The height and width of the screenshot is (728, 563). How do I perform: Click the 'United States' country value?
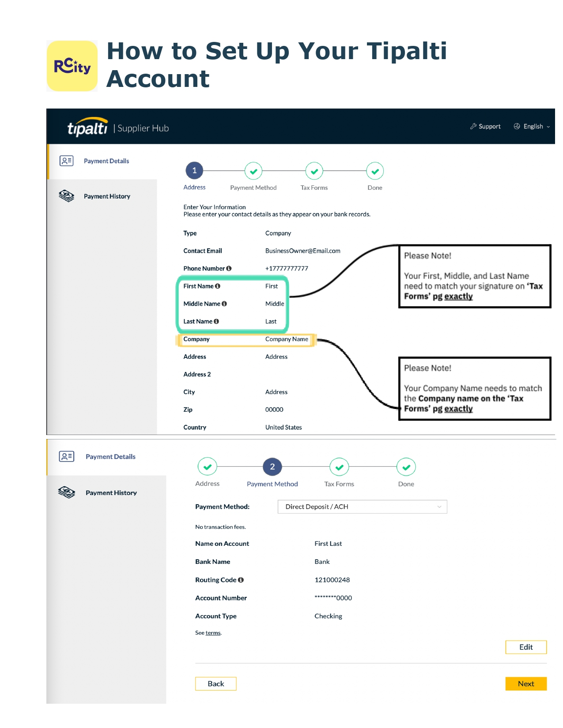(283, 427)
